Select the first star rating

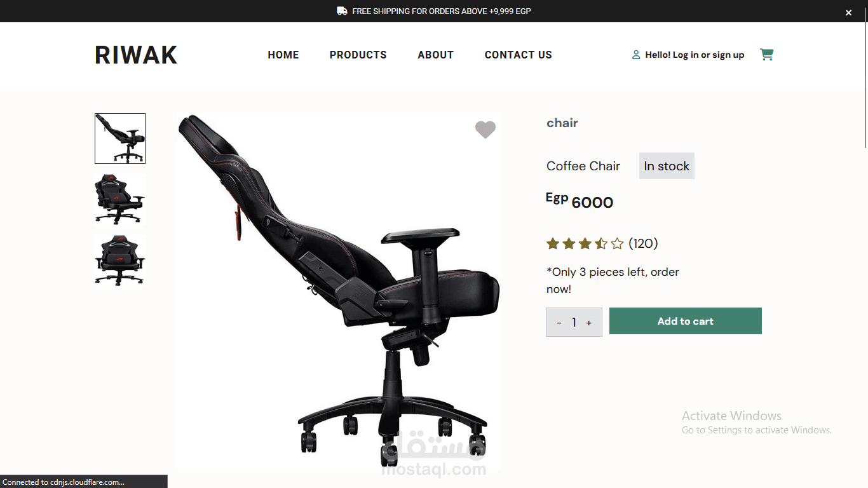tap(553, 243)
